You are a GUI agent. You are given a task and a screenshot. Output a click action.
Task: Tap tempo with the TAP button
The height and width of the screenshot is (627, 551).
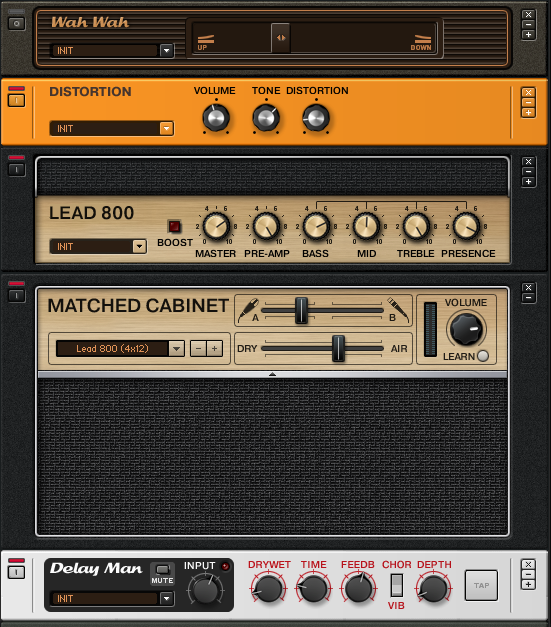tap(481, 585)
